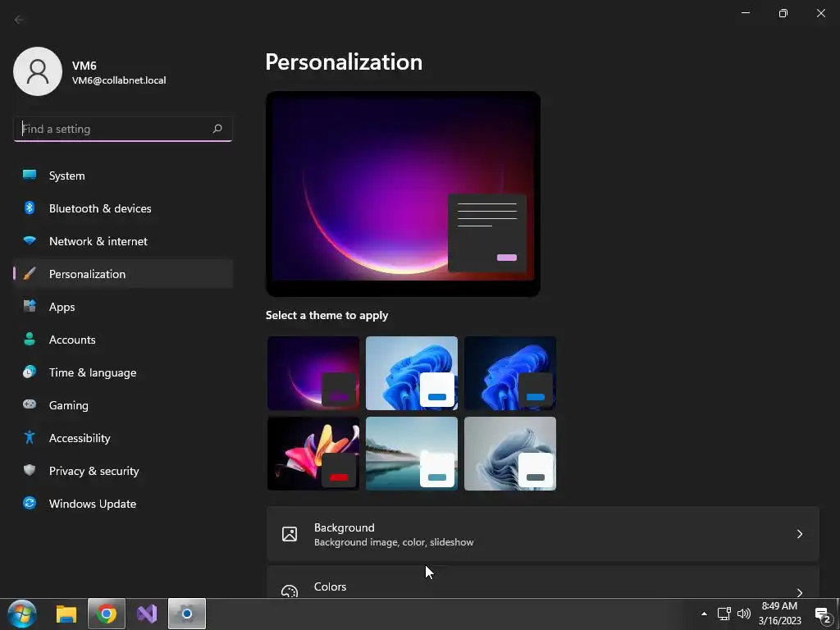The width and height of the screenshot is (840, 630).
Task: Open the Accounts settings page
Action: point(123,340)
